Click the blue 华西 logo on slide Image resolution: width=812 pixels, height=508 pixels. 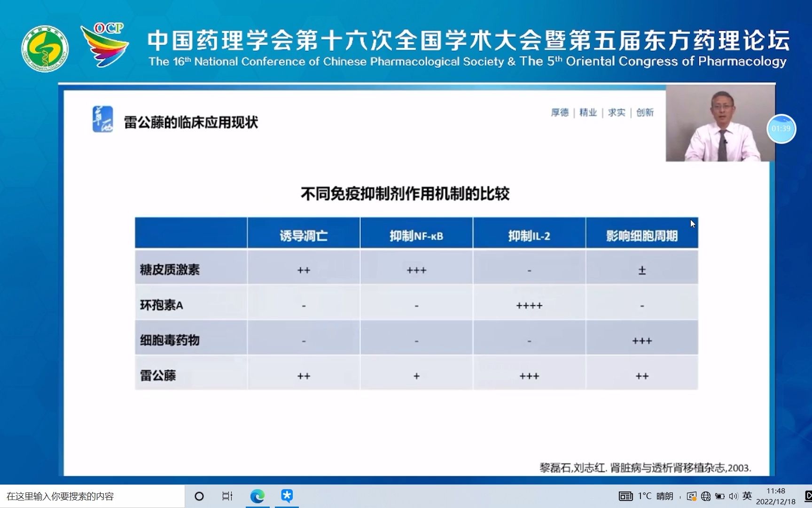102,119
